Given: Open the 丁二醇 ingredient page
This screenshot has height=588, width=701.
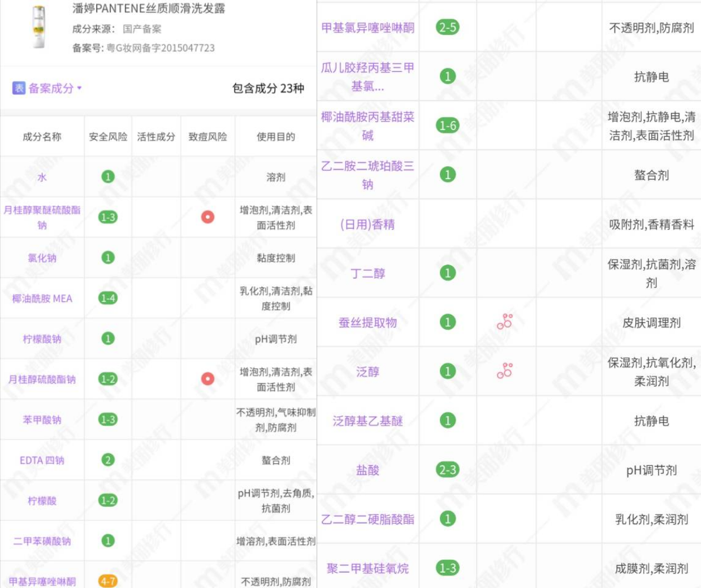Looking at the screenshot, I should tap(369, 273).
